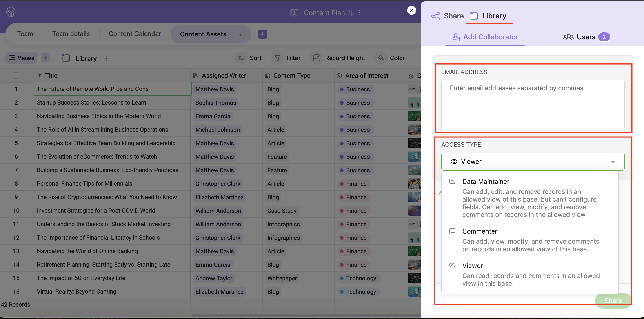Click the Sort arrows icon
The height and width of the screenshot is (319, 644).
coord(241,58)
